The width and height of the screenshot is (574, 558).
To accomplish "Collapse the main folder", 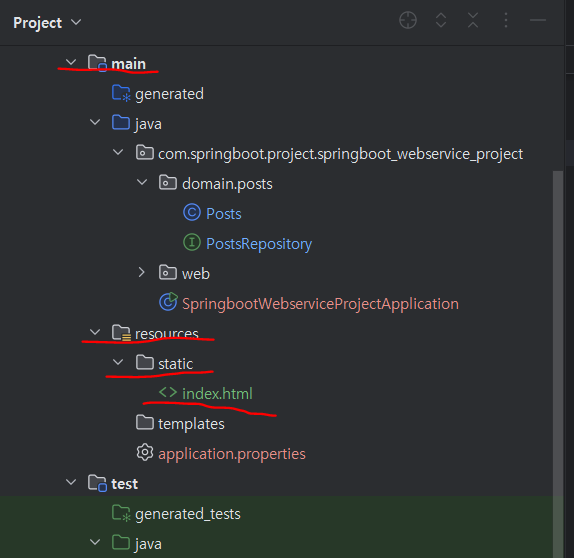I will [x=71, y=62].
